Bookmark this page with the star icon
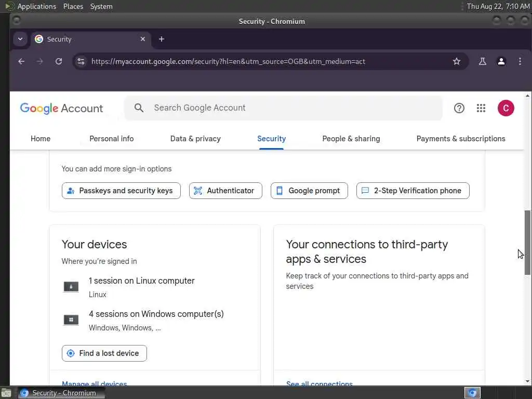Viewport: 532px width, 399px height. [457, 61]
